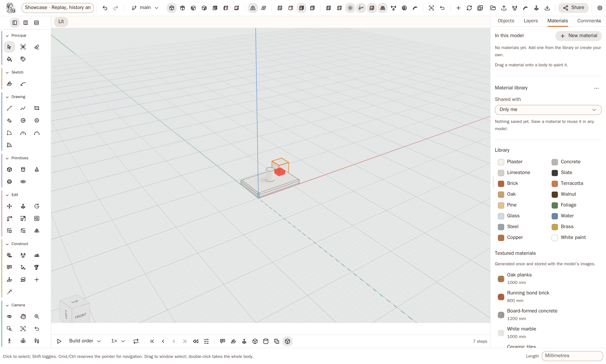Toggle replay loop
The height and width of the screenshot is (364, 606).
(136, 341)
